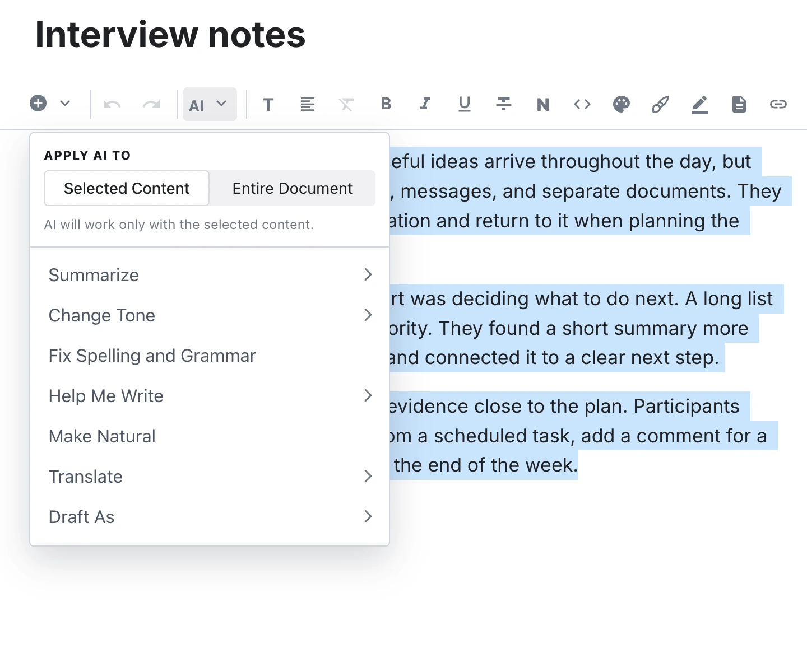
Task: Expand the Translate submenu
Action: [210, 477]
